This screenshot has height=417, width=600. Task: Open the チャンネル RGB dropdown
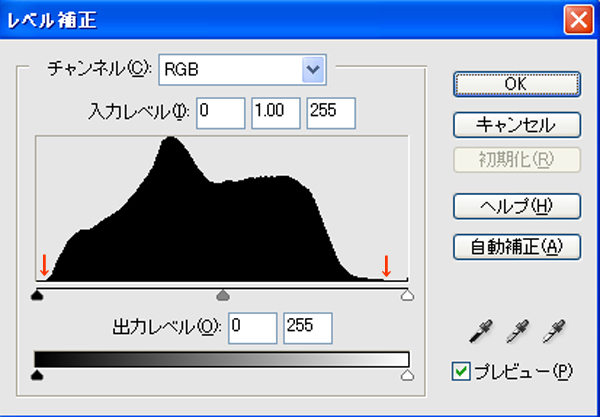(243, 70)
